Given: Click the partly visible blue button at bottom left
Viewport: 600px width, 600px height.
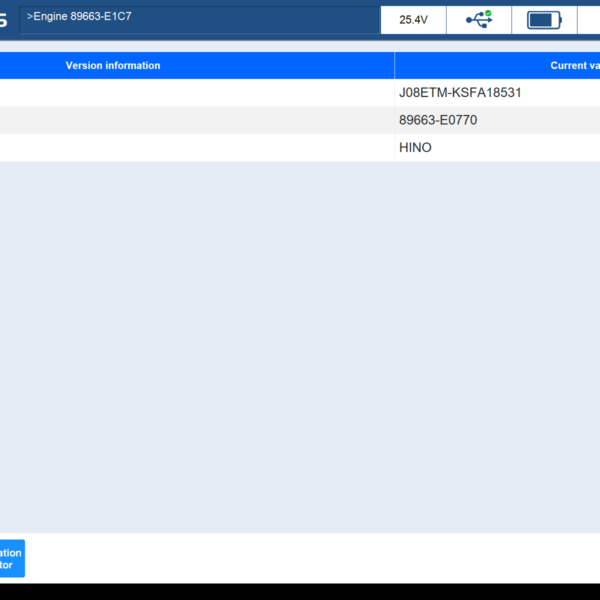Looking at the screenshot, I should pos(12,558).
